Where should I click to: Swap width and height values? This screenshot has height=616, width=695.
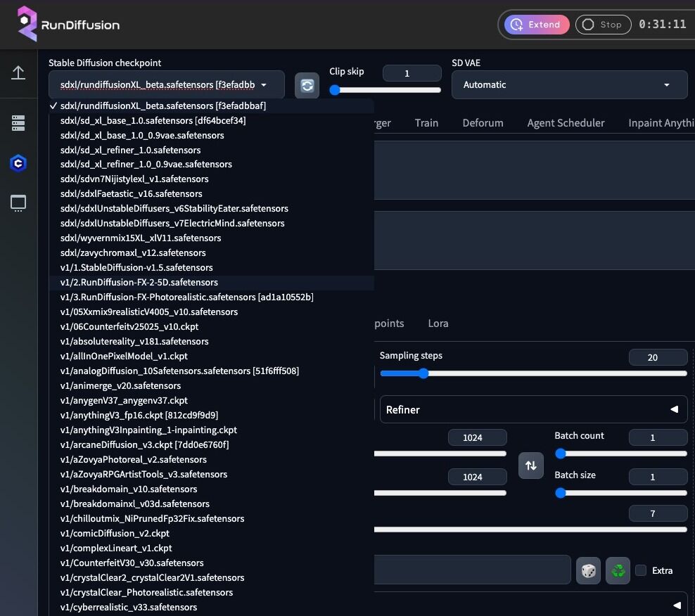coord(531,466)
